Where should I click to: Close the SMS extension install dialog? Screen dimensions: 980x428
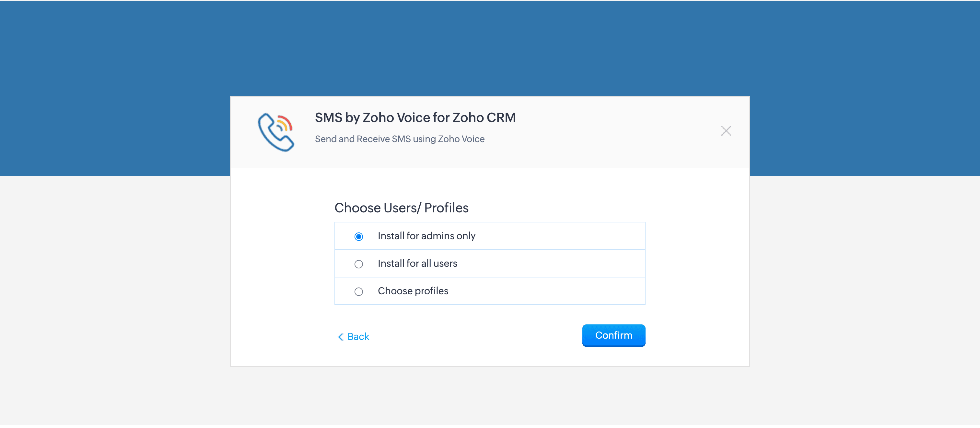coord(726,131)
